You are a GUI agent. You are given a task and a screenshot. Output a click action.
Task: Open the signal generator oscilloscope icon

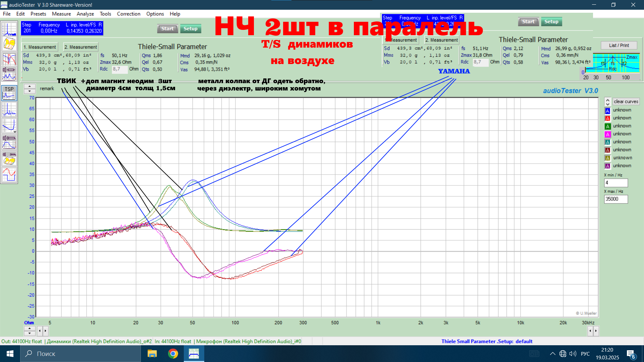pos(9,175)
